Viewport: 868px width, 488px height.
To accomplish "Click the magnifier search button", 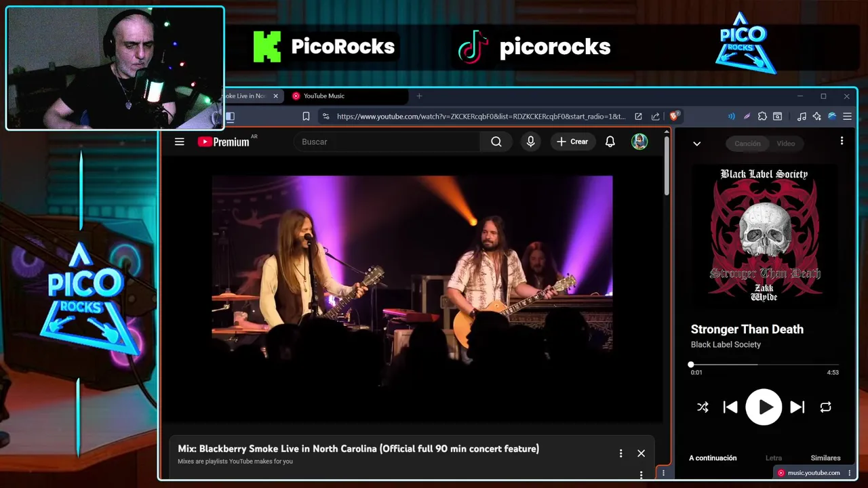I will (496, 142).
